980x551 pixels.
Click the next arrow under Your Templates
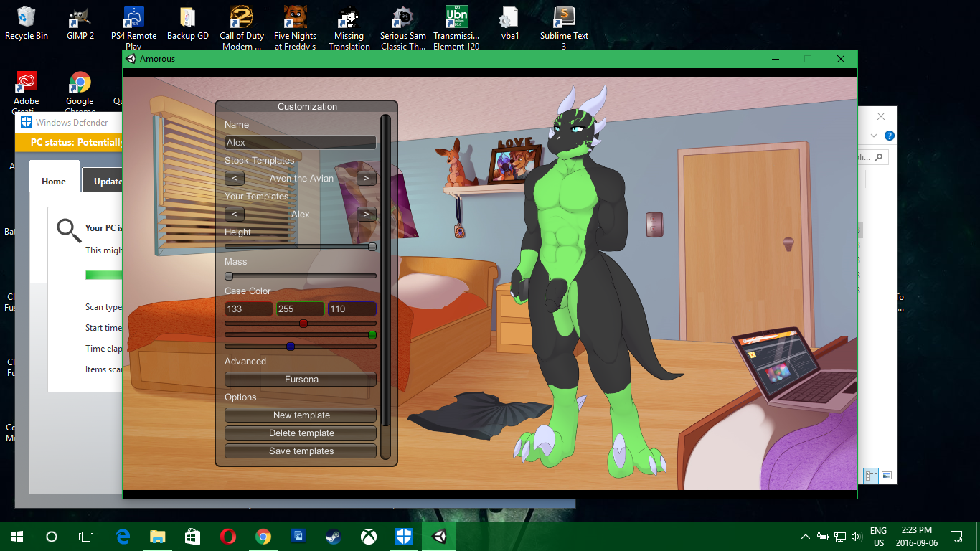(x=366, y=214)
